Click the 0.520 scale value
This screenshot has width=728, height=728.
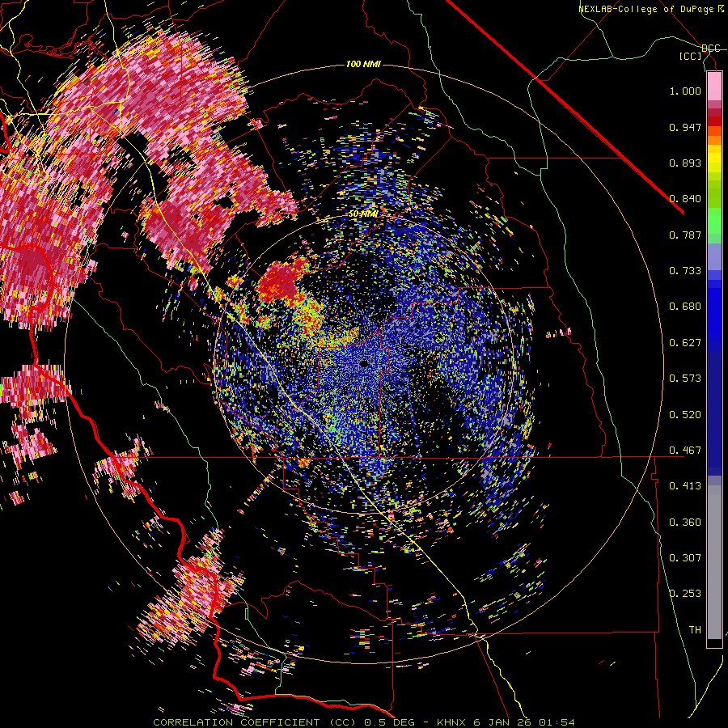point(685,415)
